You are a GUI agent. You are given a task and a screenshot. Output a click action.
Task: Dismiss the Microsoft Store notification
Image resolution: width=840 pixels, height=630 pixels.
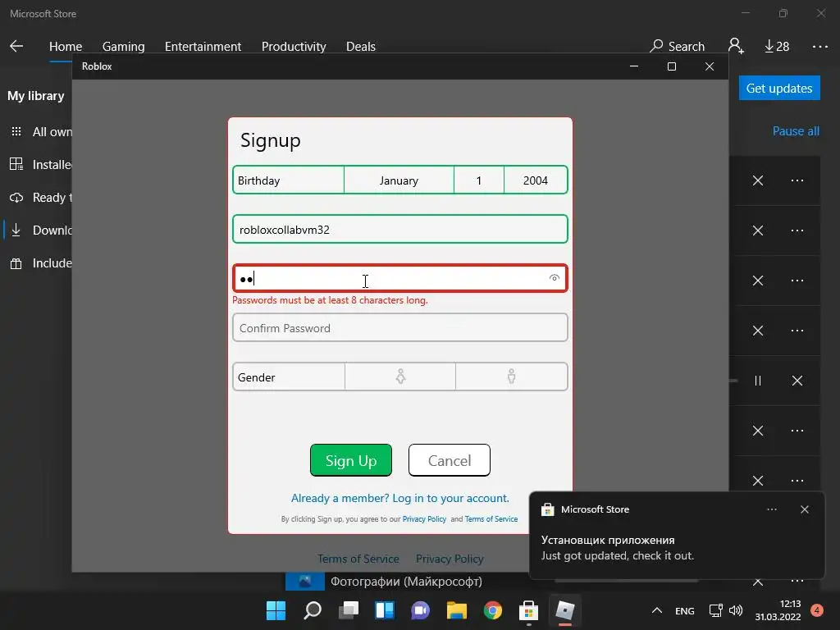(804, 509)
